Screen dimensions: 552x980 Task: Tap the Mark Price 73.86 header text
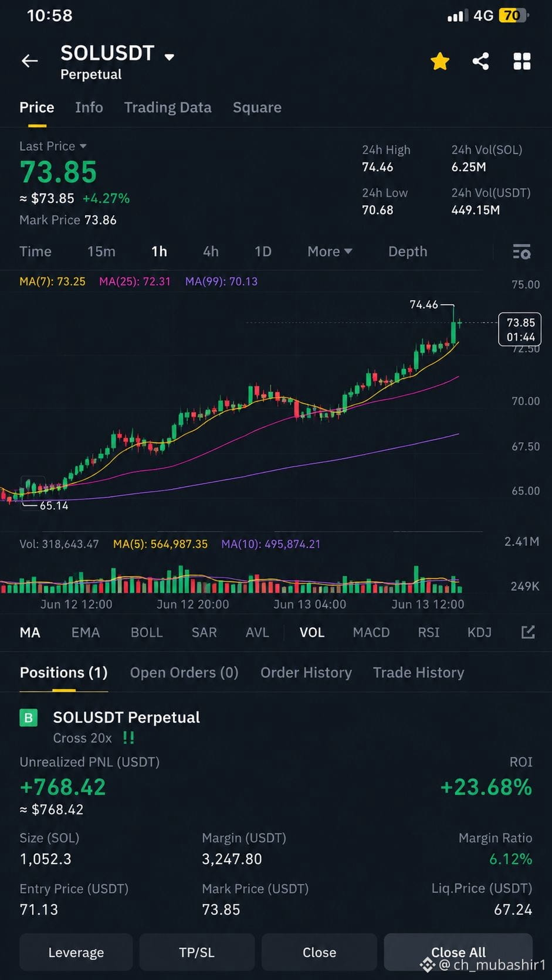(68, 220)
